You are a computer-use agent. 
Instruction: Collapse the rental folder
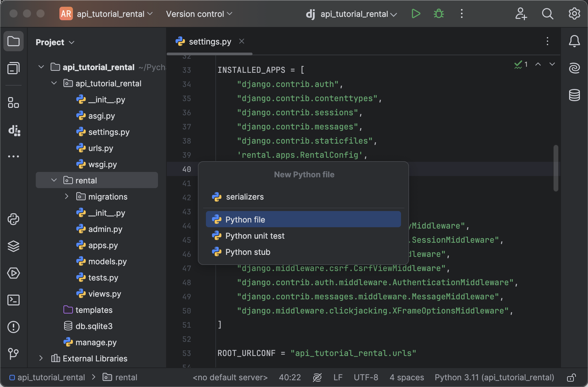(x=54, y=180)
